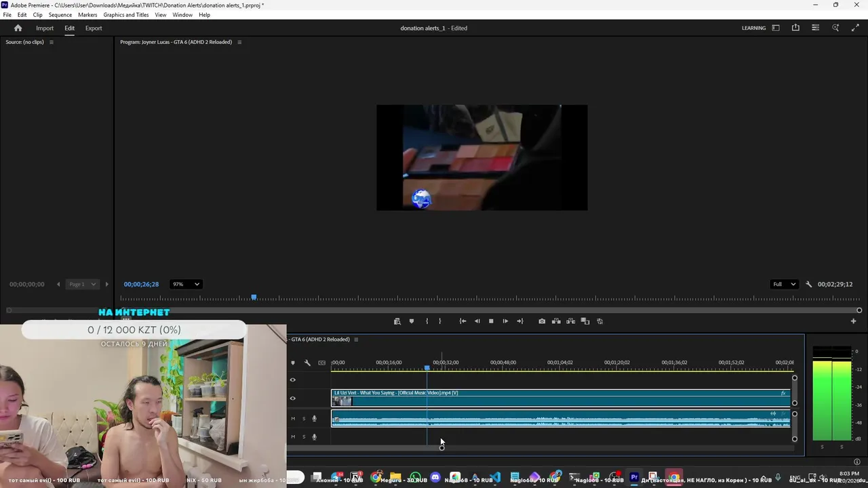Image resolution: width=868 pixels, height=488 pixels.
Task: Open the search help magnifier icon
Action: tap(835, 28)
